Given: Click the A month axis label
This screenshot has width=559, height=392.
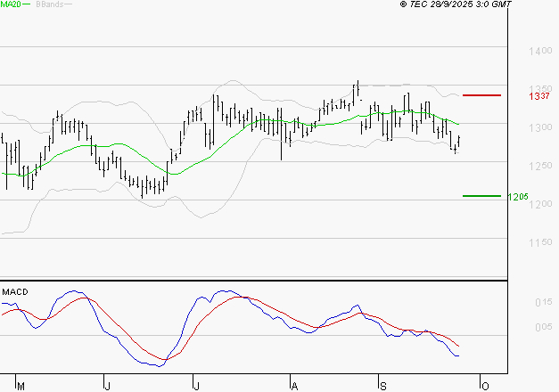Looking at the screenshot, I should (294, 387).
